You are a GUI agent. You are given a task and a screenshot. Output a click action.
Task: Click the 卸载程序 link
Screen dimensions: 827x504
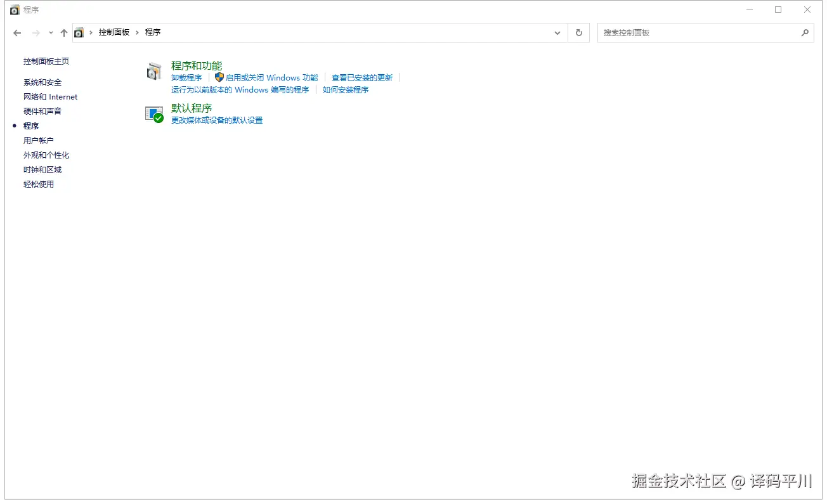pos(186,78)
